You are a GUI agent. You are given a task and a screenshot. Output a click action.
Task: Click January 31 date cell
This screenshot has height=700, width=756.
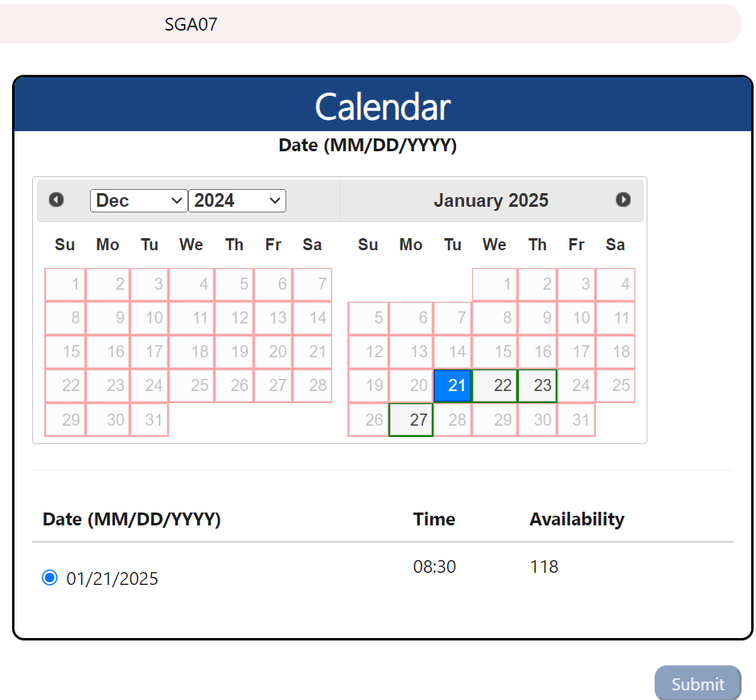click(576, 420)
